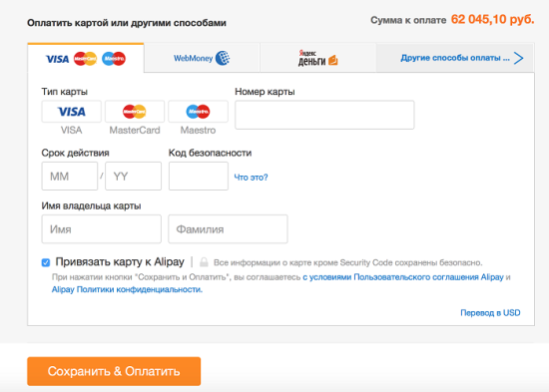Select the VISA card type icon
The height and width of the screenshot is (392, 549).
72,112
